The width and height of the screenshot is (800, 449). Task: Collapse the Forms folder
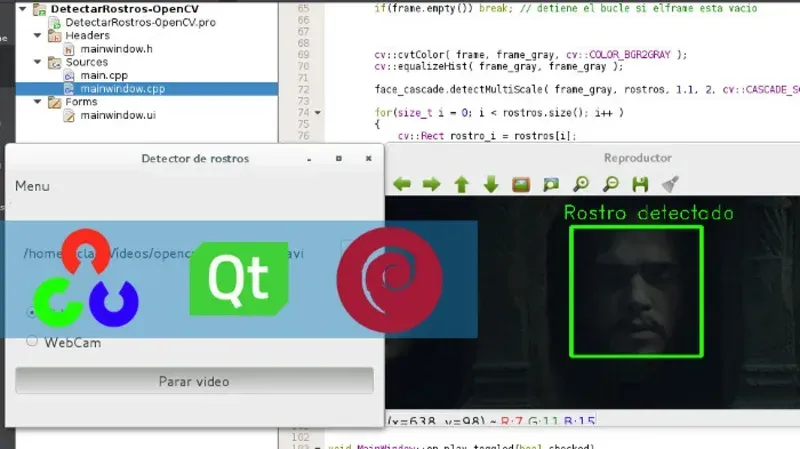(x=38, y=102)
